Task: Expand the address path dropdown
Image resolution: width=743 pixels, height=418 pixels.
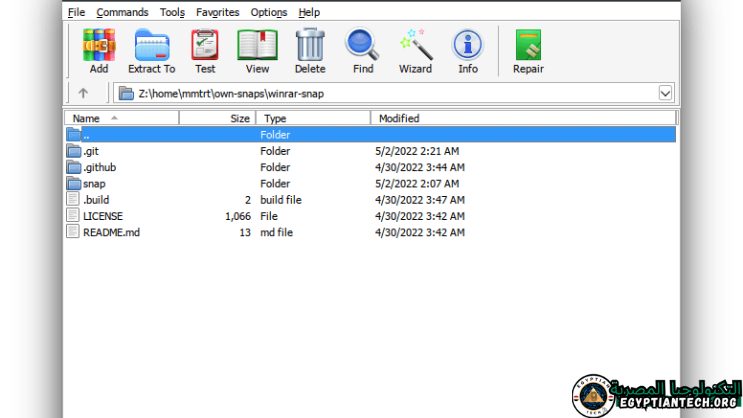Action: pos(666,93)
